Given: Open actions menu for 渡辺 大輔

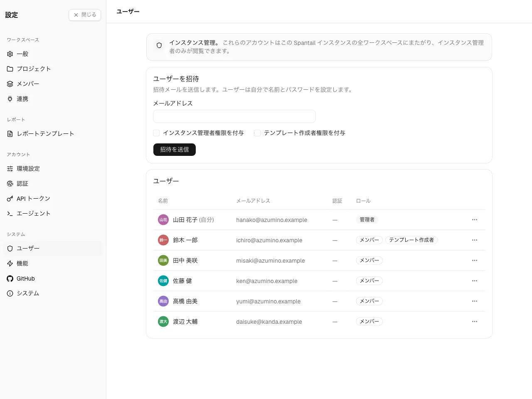Looking at the screenshot, I should [x=475, y=322].
